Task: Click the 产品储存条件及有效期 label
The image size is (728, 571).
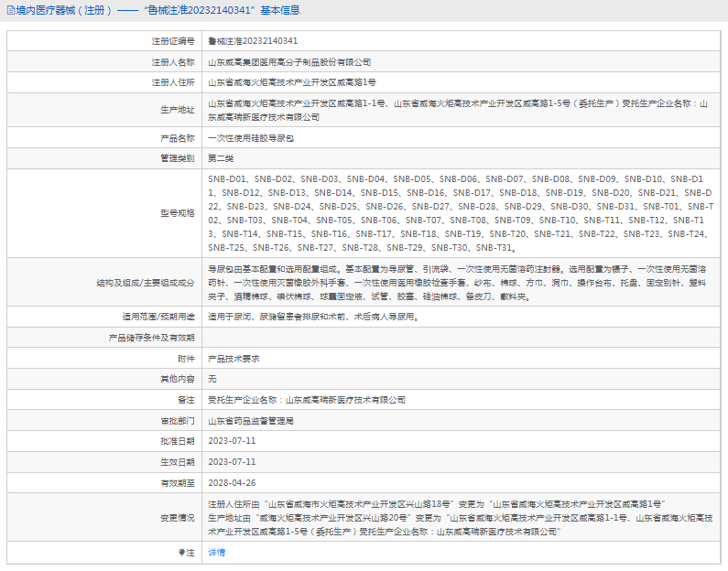Action: [151, 339]
